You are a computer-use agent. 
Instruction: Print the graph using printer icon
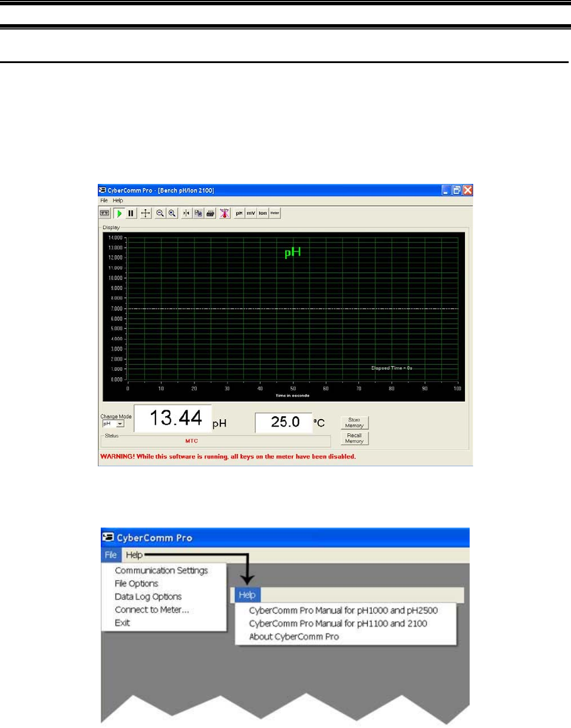click(210, 213)
